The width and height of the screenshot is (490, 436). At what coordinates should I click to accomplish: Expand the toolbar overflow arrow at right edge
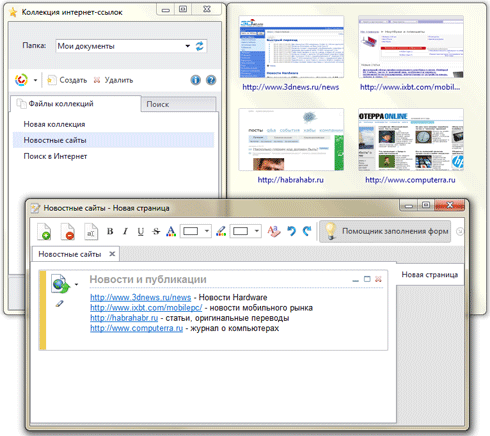[460, 231]
